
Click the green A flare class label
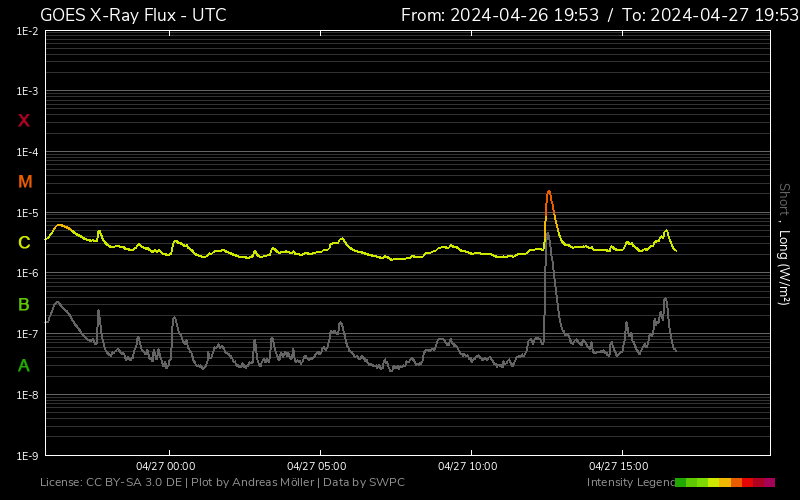click(24, 366)
